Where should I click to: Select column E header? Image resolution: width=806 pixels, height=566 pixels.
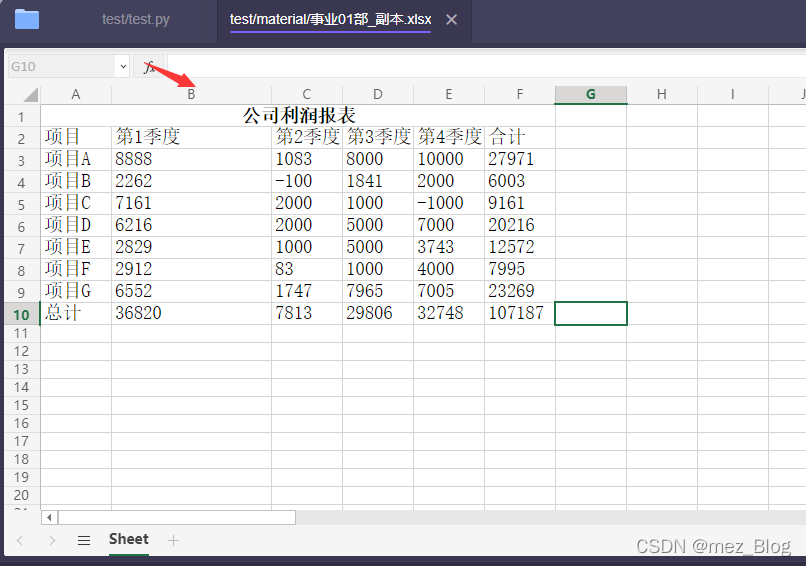pyautogui.click(x=449, y=95)
